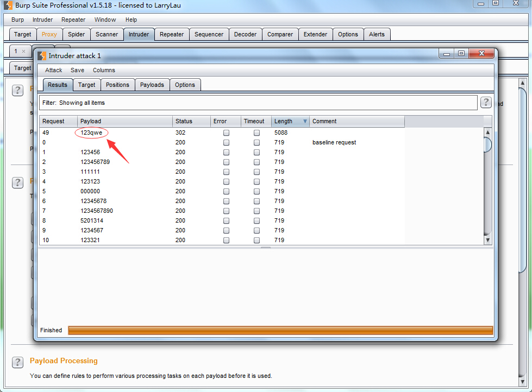Select the row with payload 123321
Screen dimensions: 532x392
222,240
